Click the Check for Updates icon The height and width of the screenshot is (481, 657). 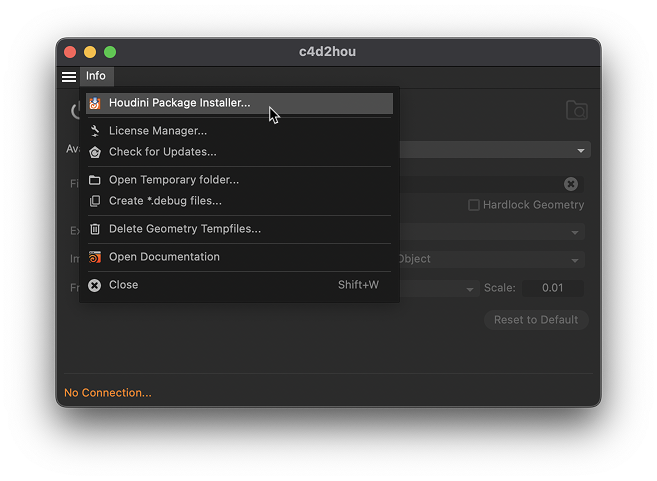(95, 152)
